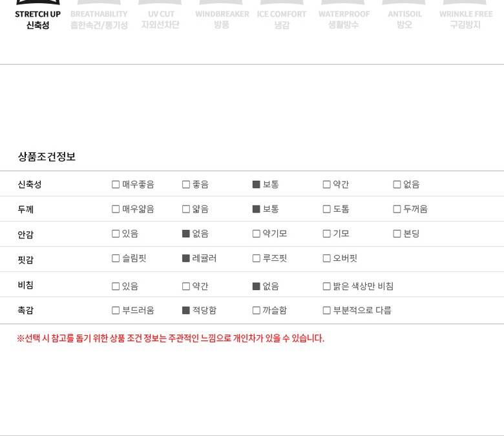This screenshot has height=436, width=504.
Task: Click the 상품조건정보 section heading
Action: tap(47, 156)
